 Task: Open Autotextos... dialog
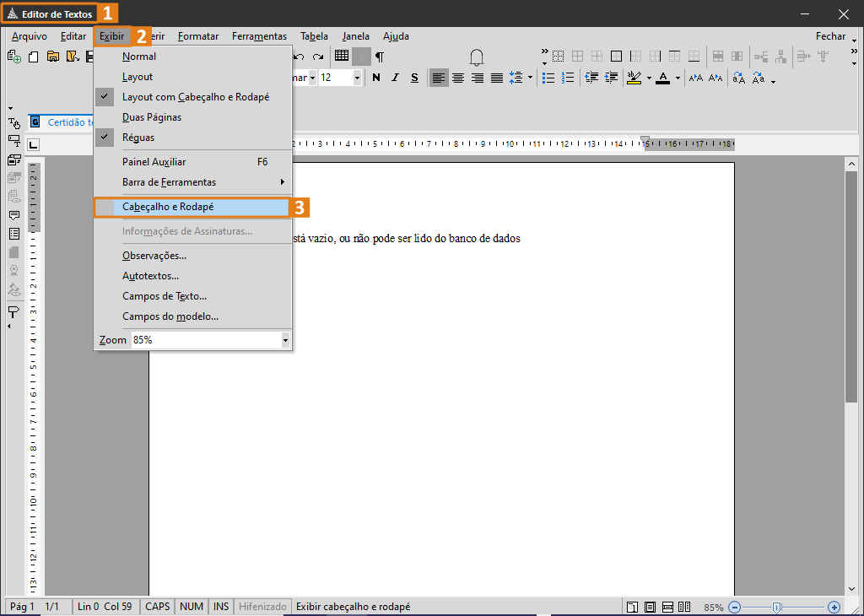193,276
